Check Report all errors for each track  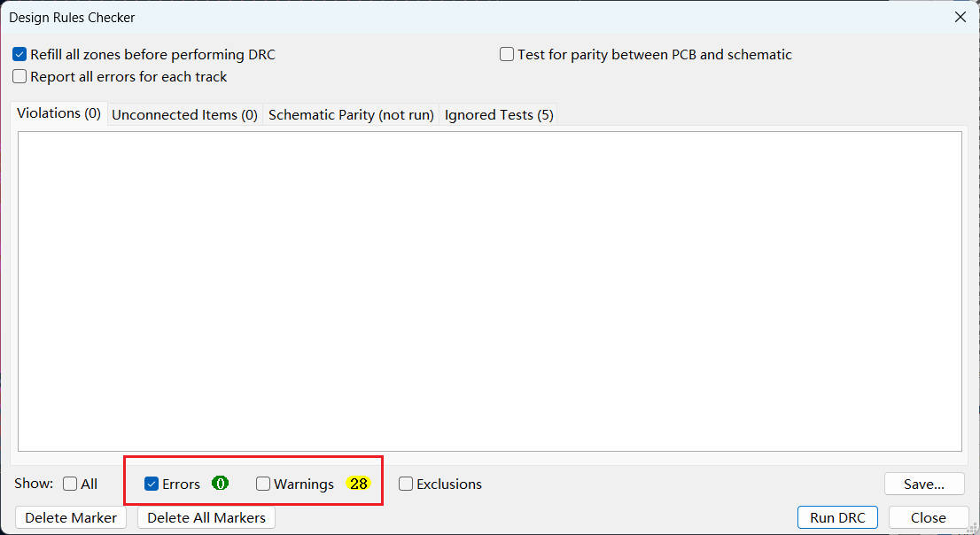click(19, 77)
